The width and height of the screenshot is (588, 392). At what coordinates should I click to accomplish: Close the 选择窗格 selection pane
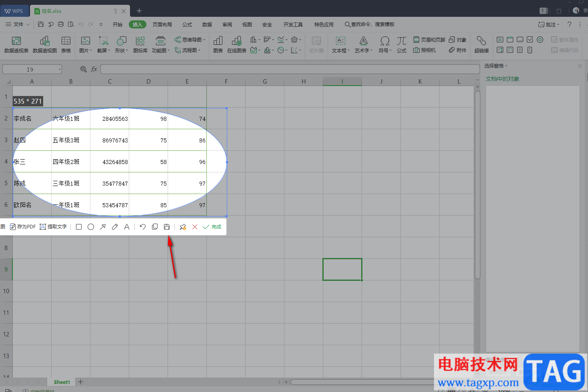coord(580,66)
